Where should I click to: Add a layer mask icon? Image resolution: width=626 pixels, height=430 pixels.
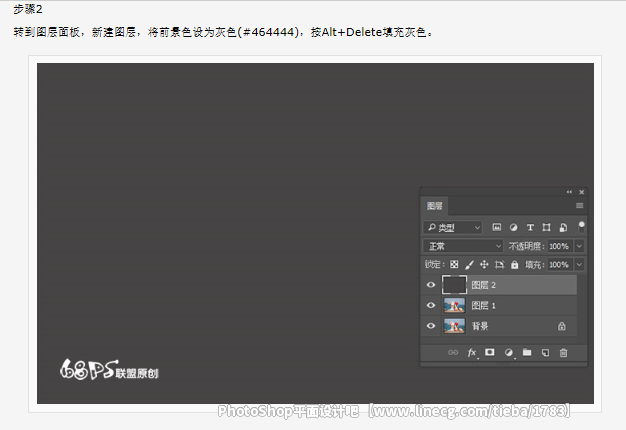point(489,352)
